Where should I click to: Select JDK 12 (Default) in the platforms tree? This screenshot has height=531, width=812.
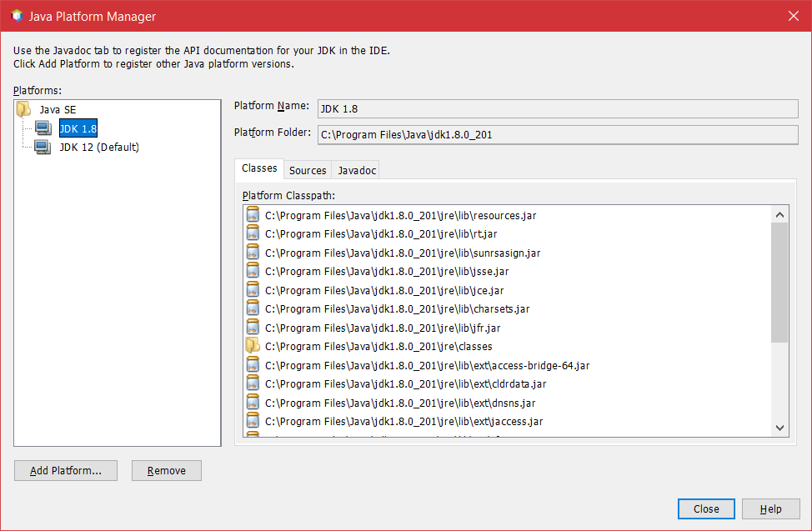[99, 148]
